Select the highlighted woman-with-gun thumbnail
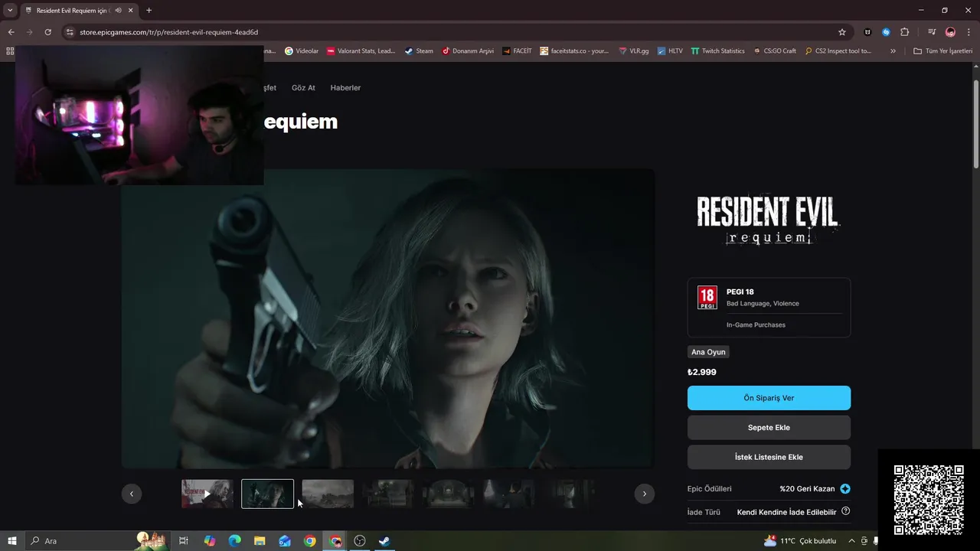The height and width of the screenshot is (551, 980). (x=267, y=494)
